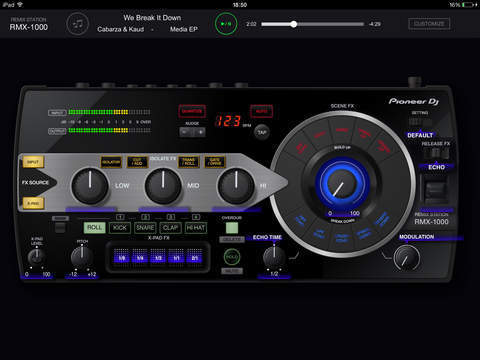480x360 pixels.
Task: Select the CLAP X-Pad button
Action: coord(170,228)
